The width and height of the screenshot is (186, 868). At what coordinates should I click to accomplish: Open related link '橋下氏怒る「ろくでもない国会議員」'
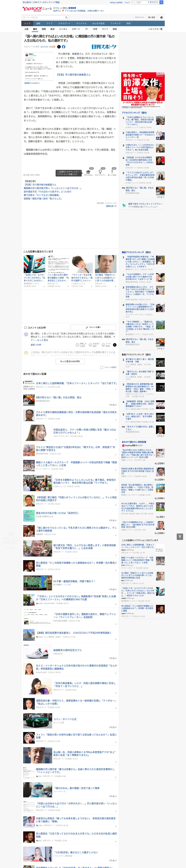coord(42,195)
